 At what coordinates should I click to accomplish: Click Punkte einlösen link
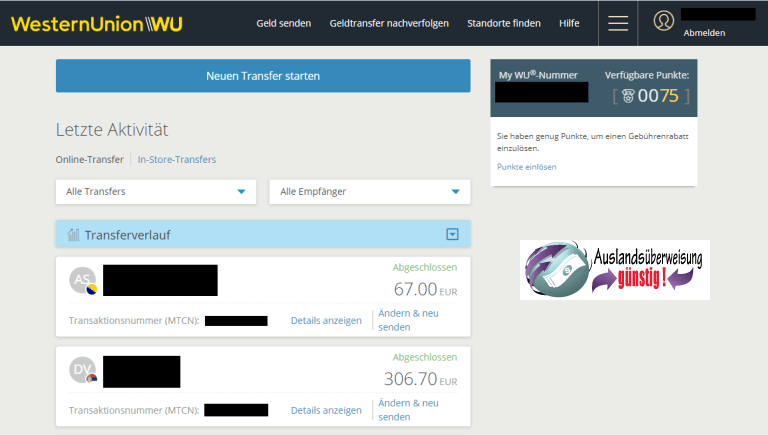tap(527, 167)
